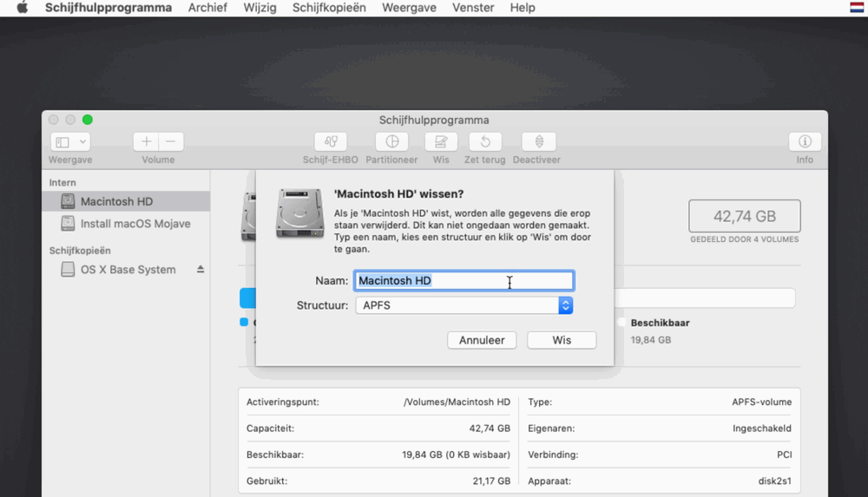Screen dimensions: 868x497
Task: Click the Deactiveer unmount icon
Action: click(538, 141)
